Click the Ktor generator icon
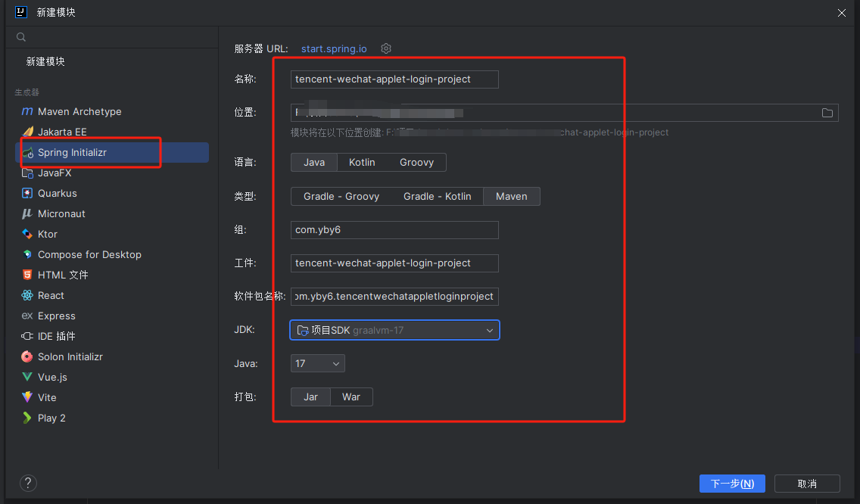This screenshot has height=504, width=860. pos(27,234)
